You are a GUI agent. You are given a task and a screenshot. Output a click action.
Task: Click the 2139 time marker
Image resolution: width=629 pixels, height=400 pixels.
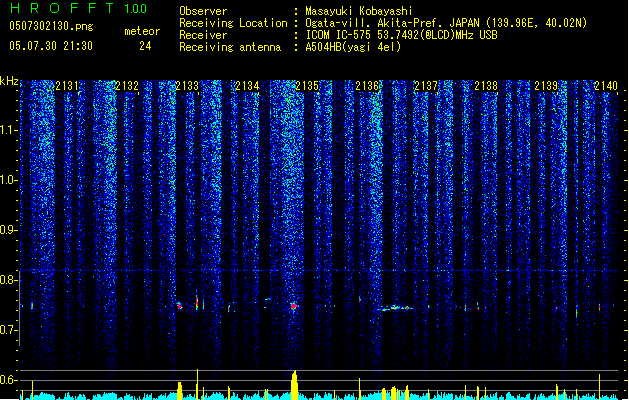coord(546,86)
